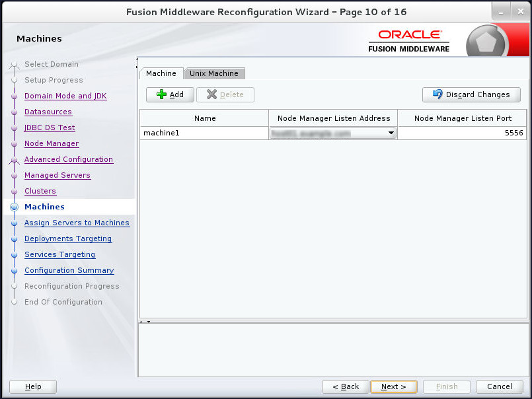The height and width of the screenshot is (399, 532).
Task: Go to the Datasources step
Action: 48,112
